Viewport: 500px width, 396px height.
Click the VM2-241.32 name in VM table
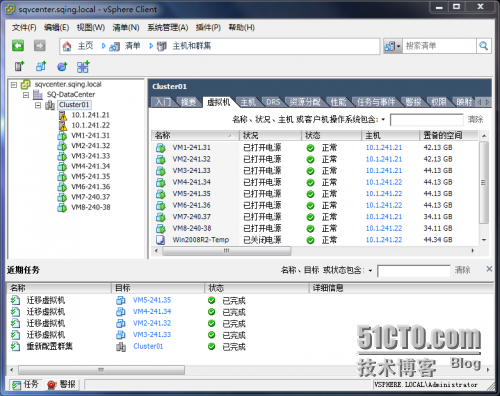coord(191,159)
